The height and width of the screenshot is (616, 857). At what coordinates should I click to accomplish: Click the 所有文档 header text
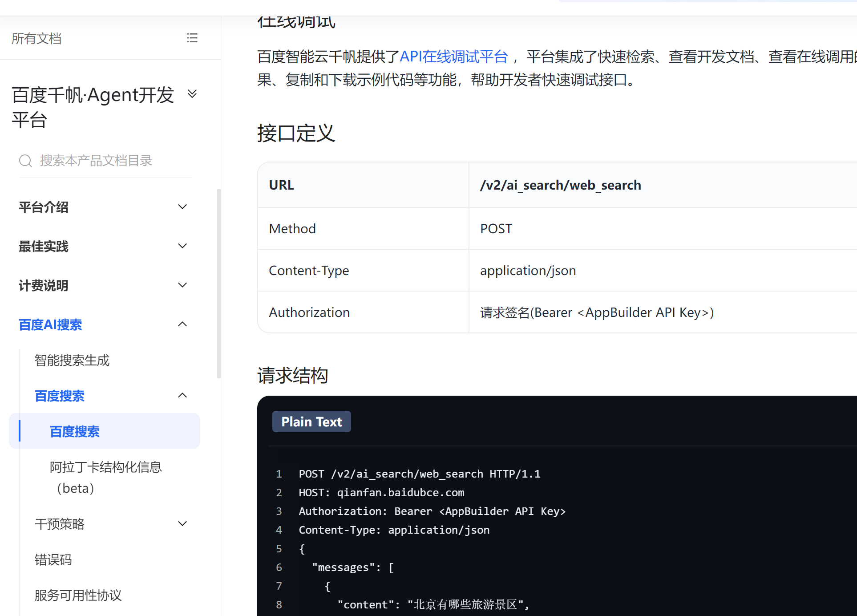point(36,39)
